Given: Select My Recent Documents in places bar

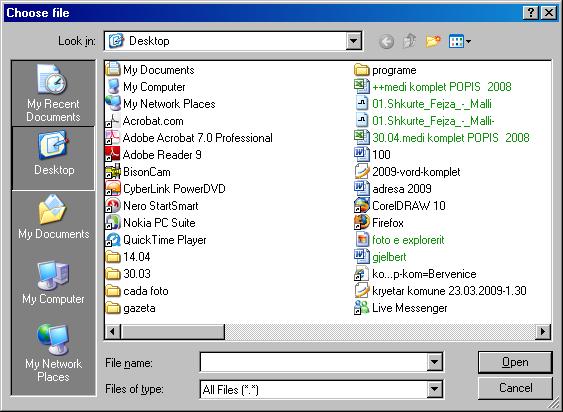Looking at the screenshot, I should pos(53,93).
